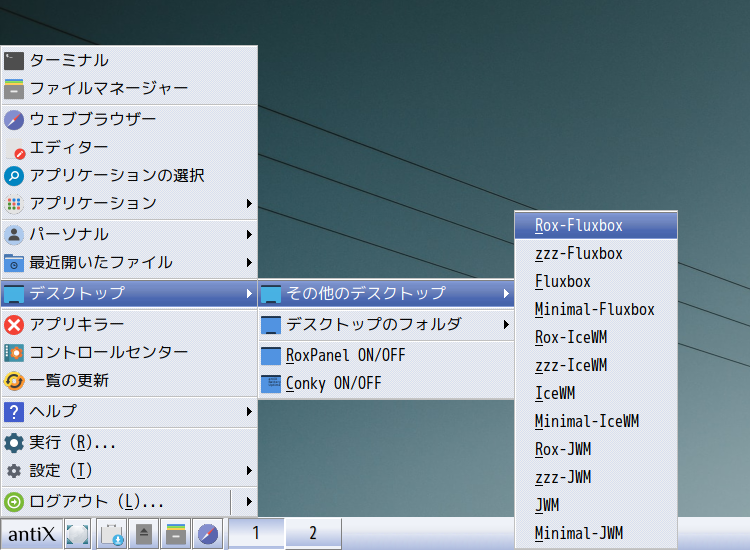Open the ターミナル menu entry
750x550 pixels.
[130, 61]
